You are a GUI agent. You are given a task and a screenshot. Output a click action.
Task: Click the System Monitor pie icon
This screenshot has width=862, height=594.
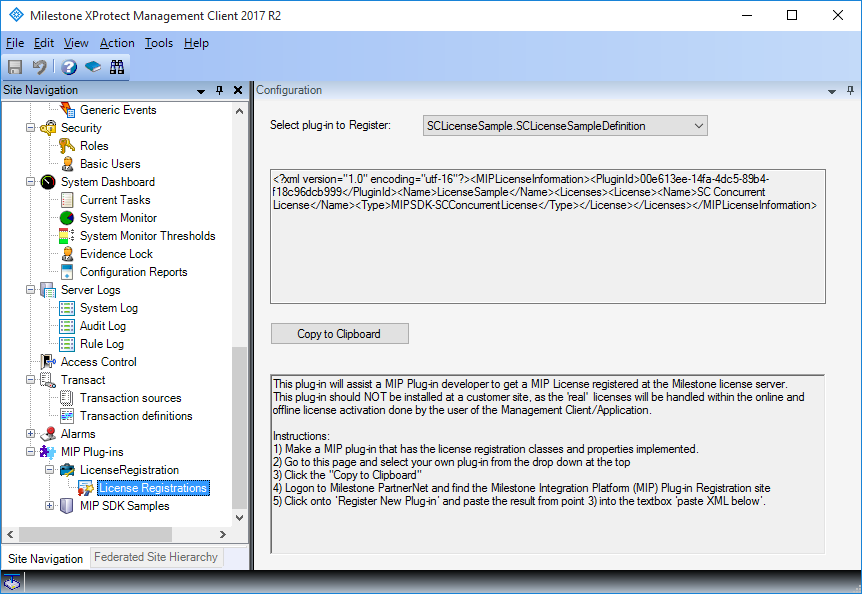coord(67,218)
